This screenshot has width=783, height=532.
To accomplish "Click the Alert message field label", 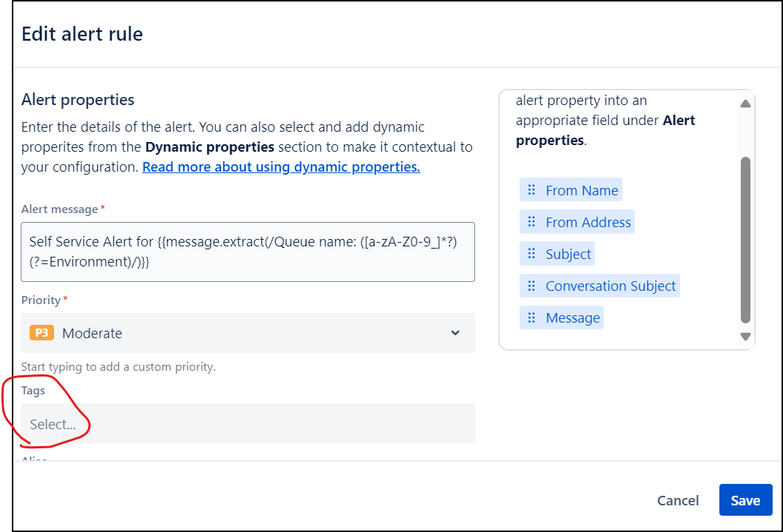I will click(59, 209).
